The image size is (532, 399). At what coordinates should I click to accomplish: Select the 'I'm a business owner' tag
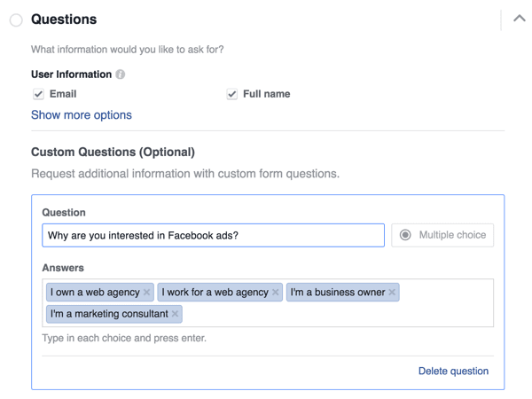337,292
